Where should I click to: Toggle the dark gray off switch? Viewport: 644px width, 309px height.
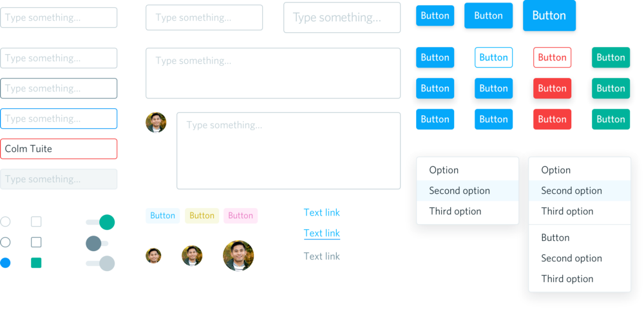(x=97, y=243)
